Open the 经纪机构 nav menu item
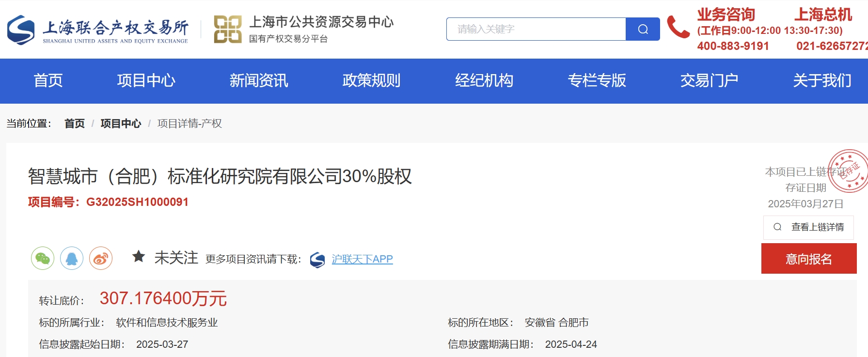 point(484,80)
